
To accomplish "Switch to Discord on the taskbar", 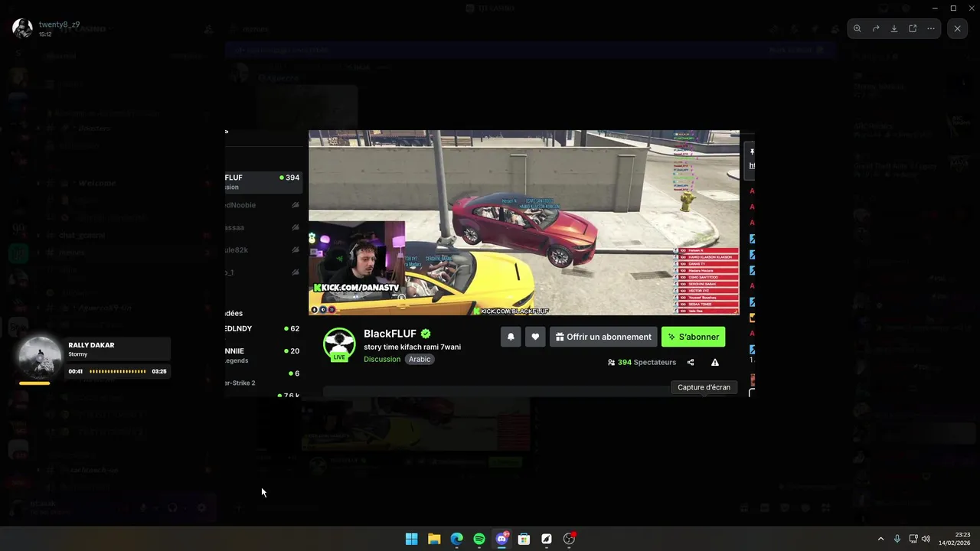I will 501,539.
